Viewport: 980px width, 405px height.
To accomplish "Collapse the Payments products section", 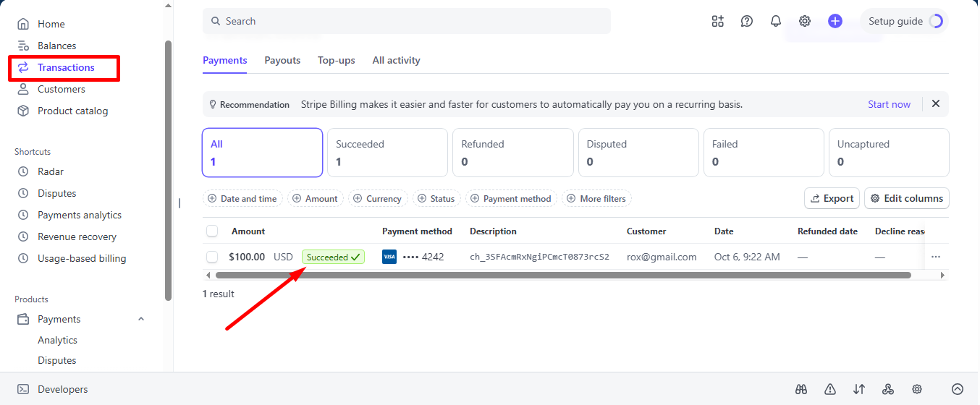I will click(141, 319).
